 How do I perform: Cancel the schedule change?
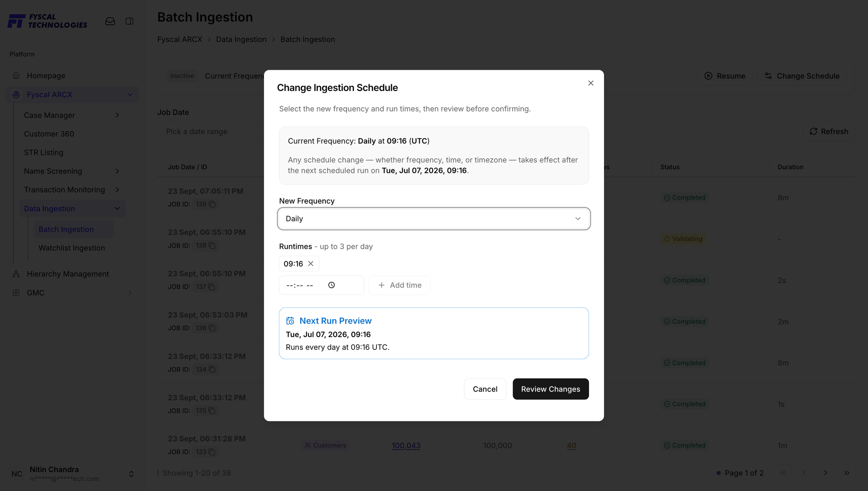(485, 389)
